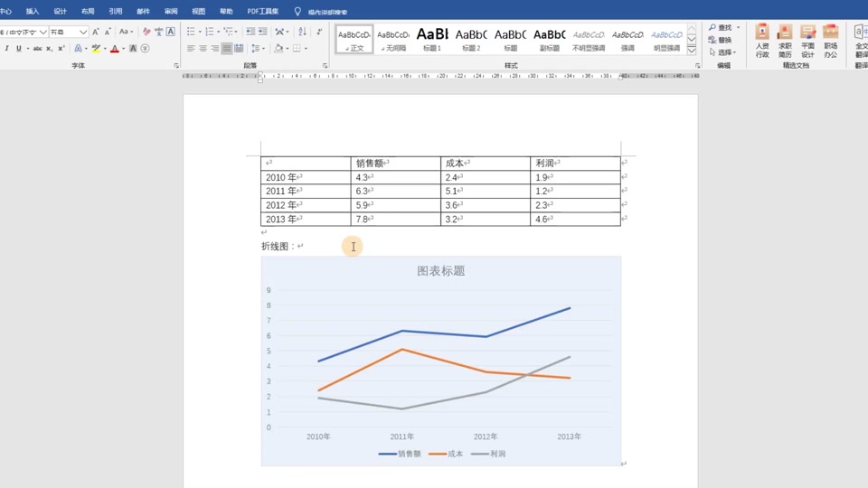The height and width of the screenshot is (488, 868).
Task: Open the 引用 ribbon tab
Action: click(116, 12)
